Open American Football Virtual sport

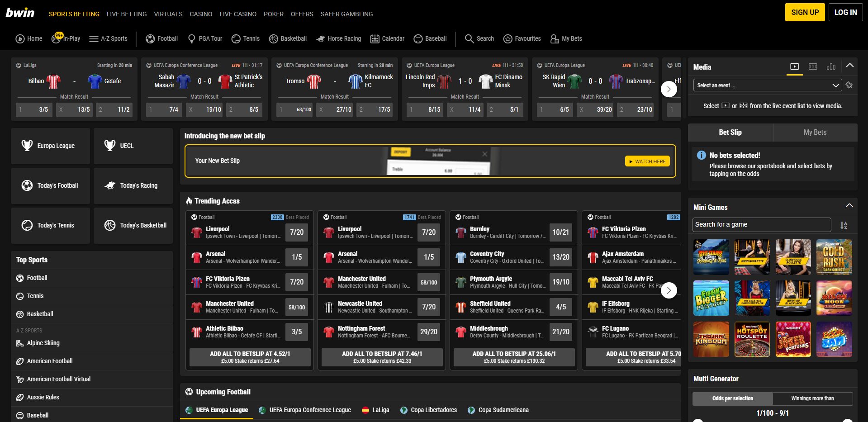click(92, 379)
